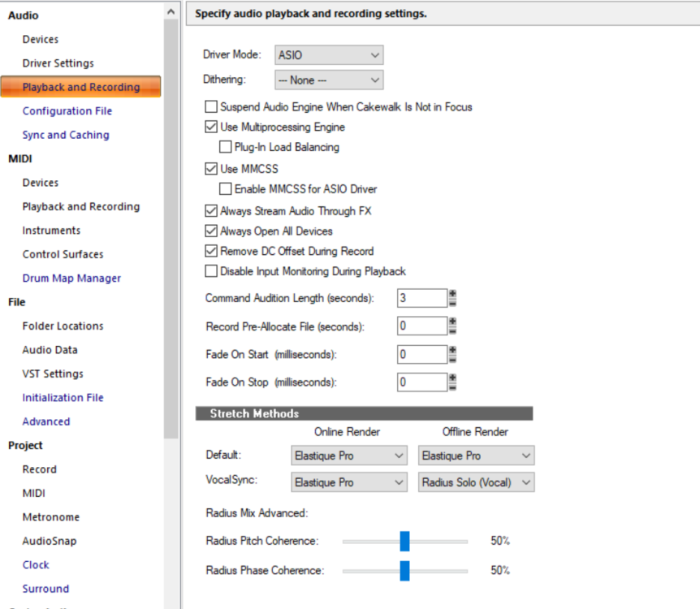Screen dimensions: 700x609
Task: Open the Drum Map Manager page
Action: coord(71,279)
